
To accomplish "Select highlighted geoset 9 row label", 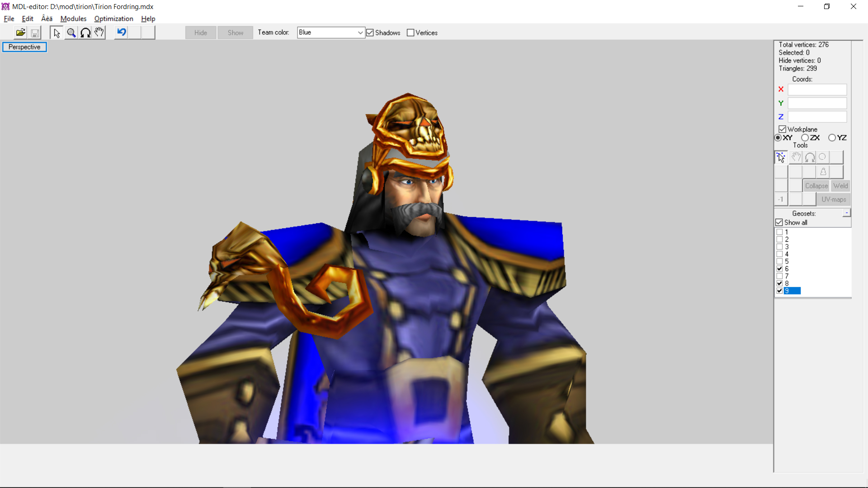I will click(x=792, y=291).
